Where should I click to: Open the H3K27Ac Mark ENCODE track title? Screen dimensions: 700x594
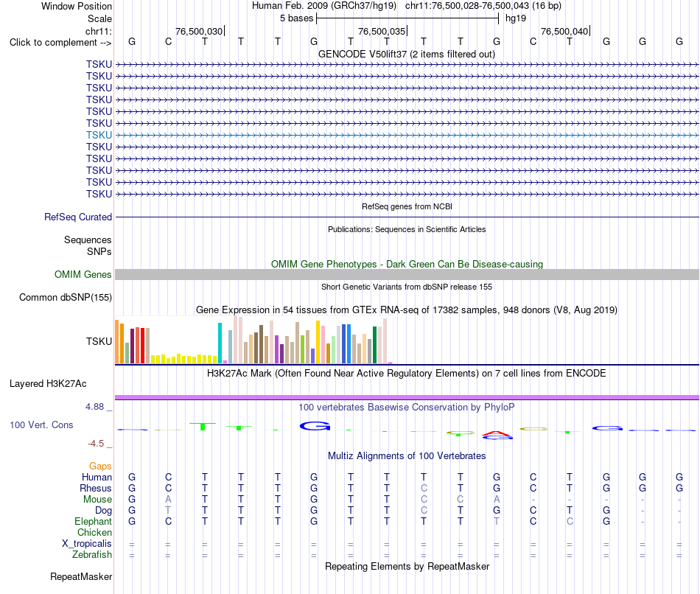406,374
